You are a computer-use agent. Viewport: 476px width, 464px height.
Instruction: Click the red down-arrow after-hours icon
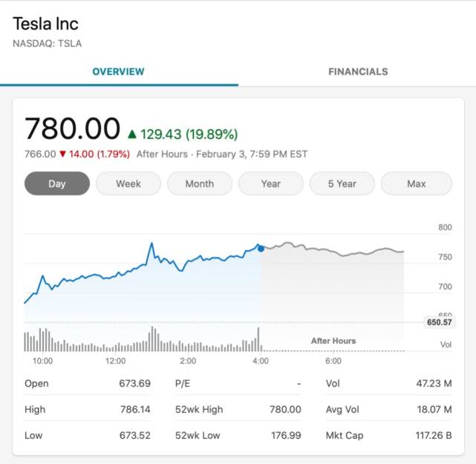pos(63,154)
